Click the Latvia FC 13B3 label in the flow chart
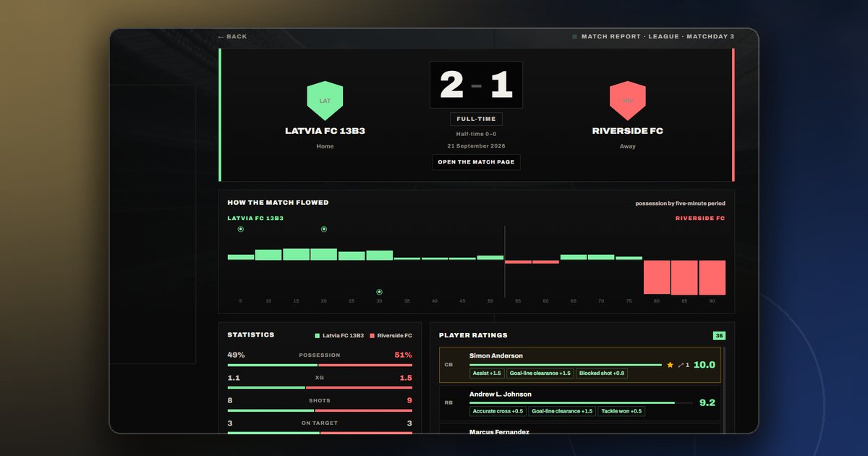This screenshot has width=868, height=456. (x=255, y=218)
